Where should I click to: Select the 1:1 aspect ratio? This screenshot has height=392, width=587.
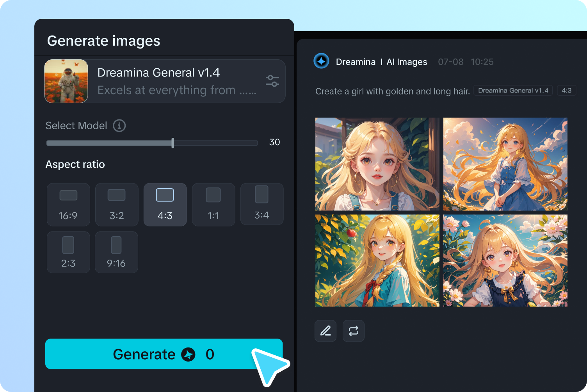[213, 205]
